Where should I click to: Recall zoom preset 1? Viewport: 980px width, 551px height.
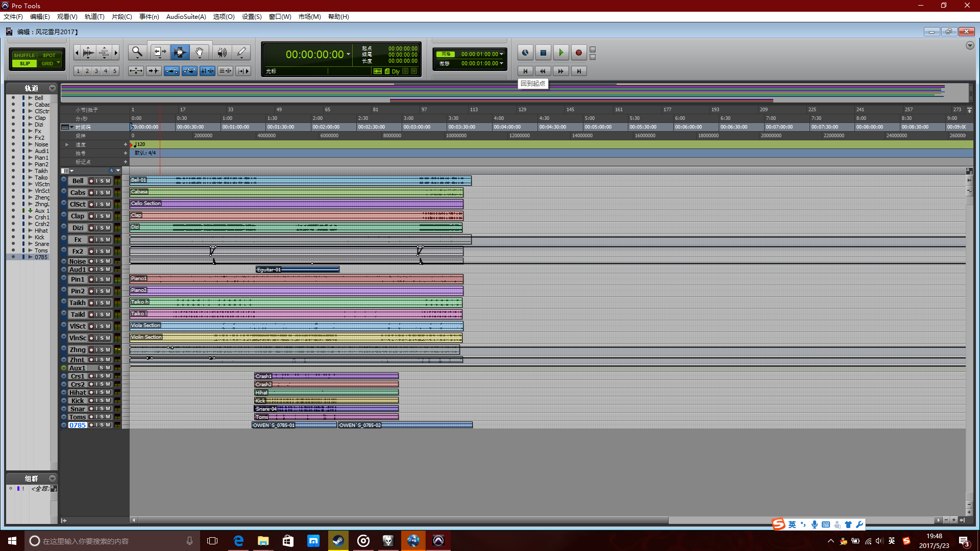pyautogui.click(x=78, y=71)
